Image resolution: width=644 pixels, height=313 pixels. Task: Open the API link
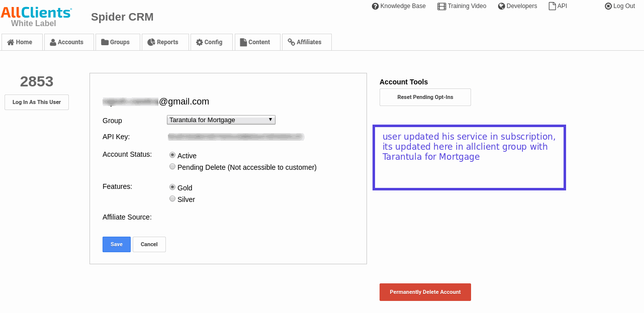coord(558,7)
